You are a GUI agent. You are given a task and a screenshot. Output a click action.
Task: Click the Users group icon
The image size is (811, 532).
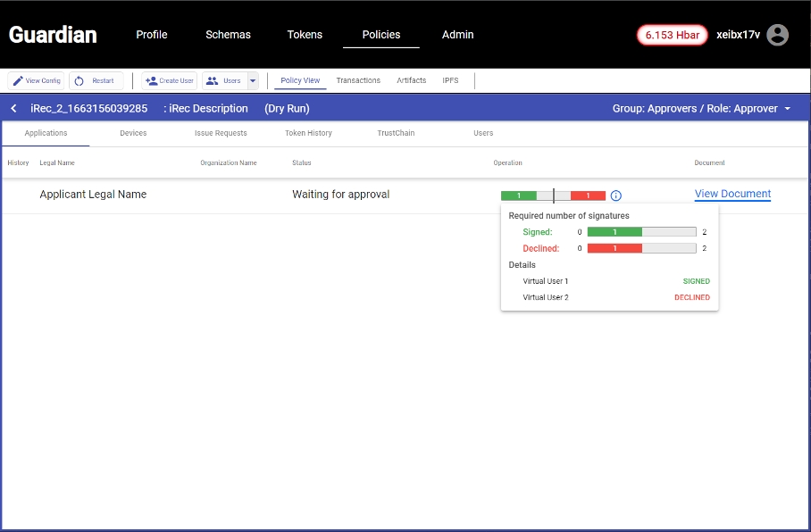[212, 81]
